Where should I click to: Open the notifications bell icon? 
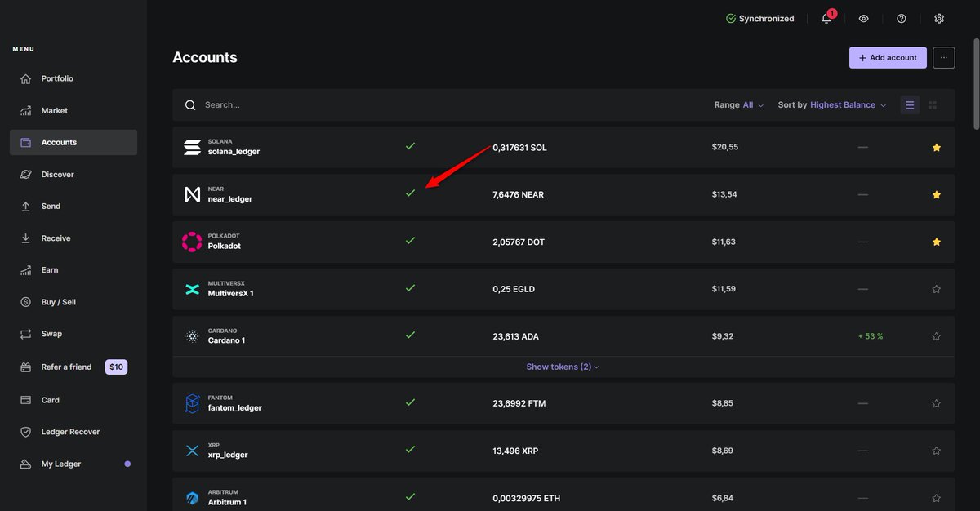pos(826,19)
